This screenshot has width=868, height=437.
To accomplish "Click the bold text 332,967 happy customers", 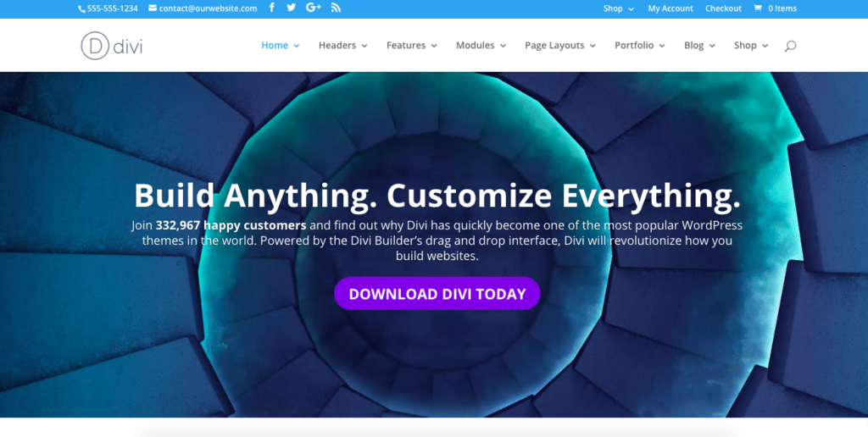I will click(231, 225).
